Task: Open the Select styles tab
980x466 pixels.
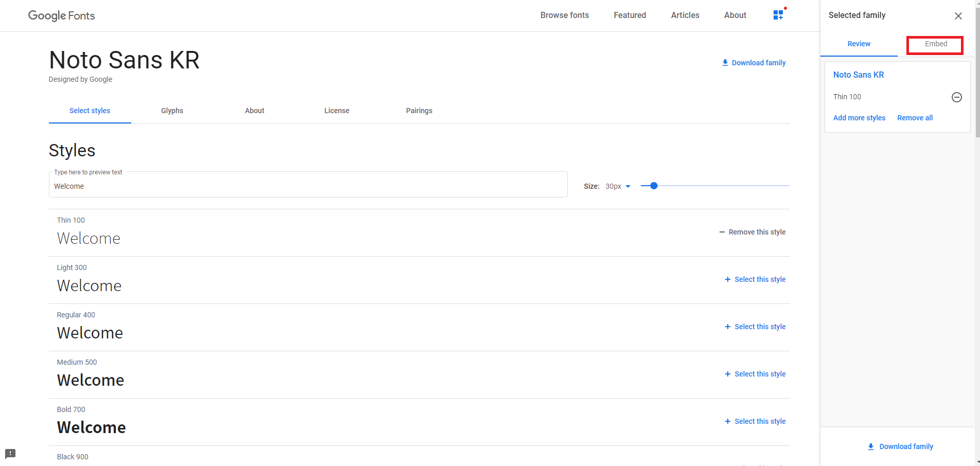Action: coord(90,111)
